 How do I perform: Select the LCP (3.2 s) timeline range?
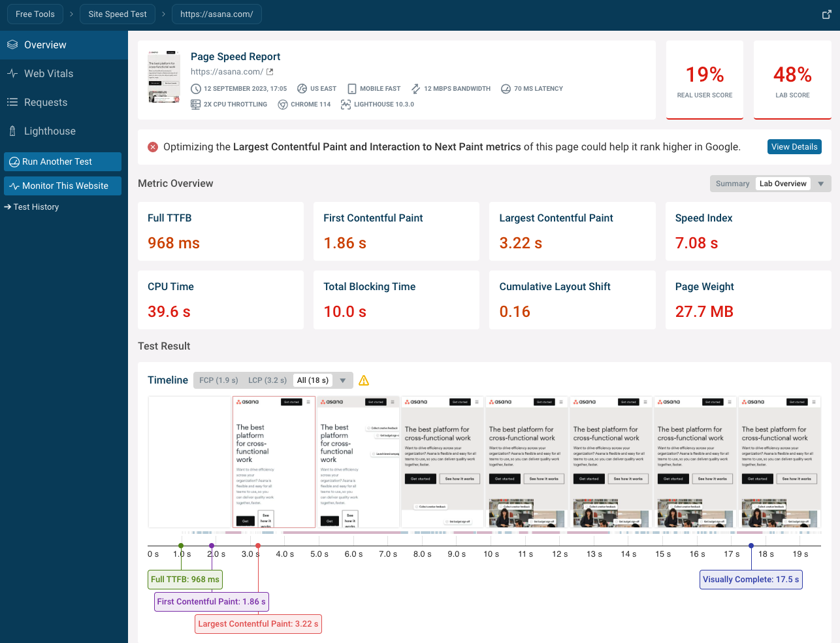[268, 380]
